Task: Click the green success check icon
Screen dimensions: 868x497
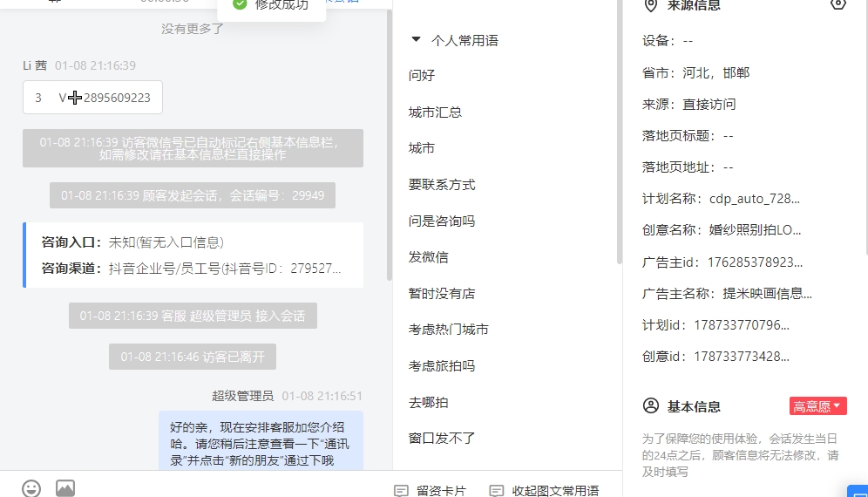Action: point(240,4)
